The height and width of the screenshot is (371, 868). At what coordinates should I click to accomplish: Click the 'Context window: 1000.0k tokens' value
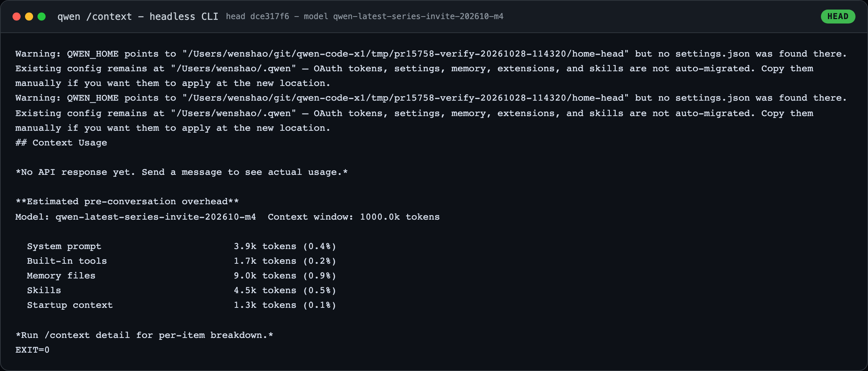click(354, 217)
